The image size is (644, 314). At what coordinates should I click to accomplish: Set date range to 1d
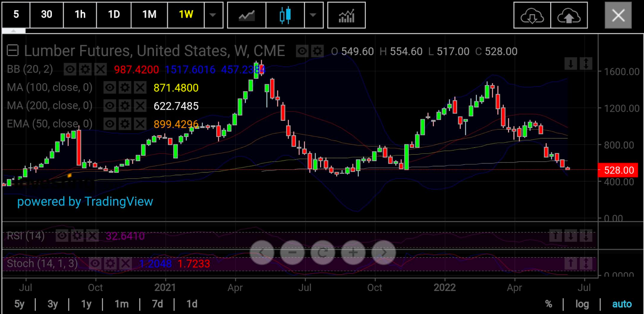click(x=192, y=304)
